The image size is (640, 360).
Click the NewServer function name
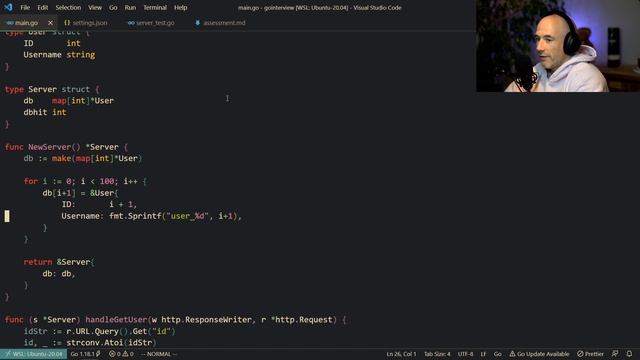tap(49, 147)
